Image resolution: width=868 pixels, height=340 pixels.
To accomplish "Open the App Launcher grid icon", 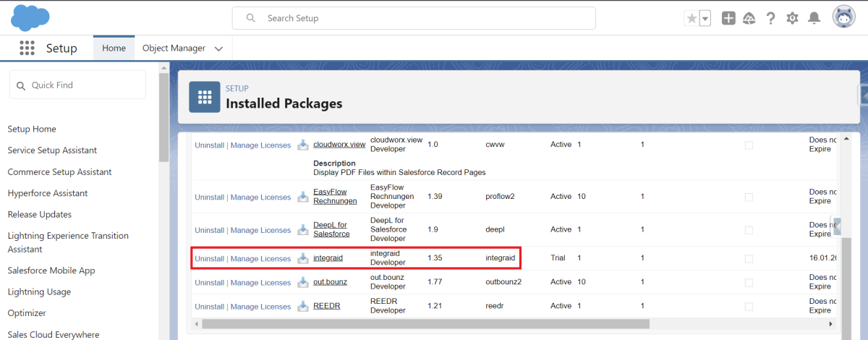I will tap(27, 48).
